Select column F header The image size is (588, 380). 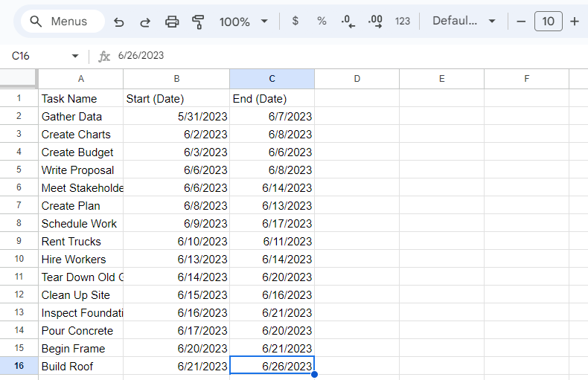click(526, 79)
